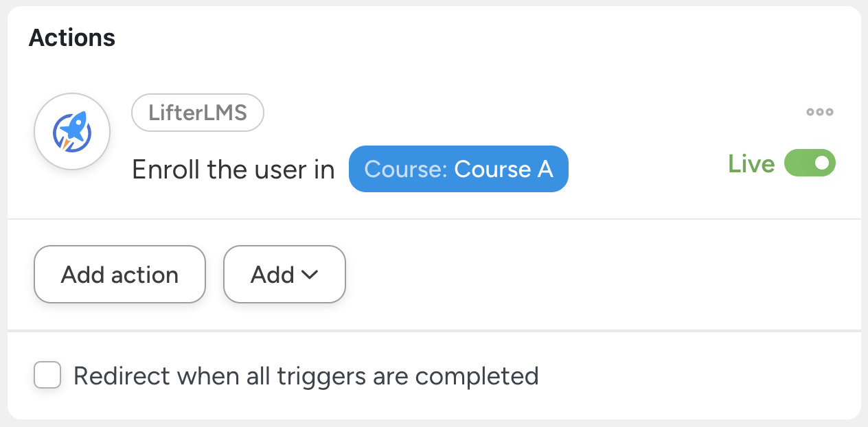The height and width of the screenshot is (427, 868).
Task: Click the Redirect when all triggers label text
Action: click(x=306, y=376)
